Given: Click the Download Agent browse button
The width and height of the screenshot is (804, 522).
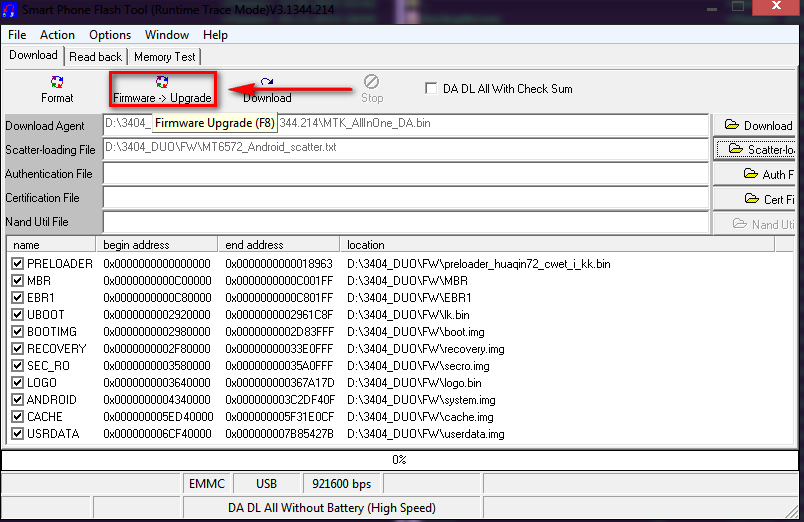Looking at the screenshot, I should (755, 125).
